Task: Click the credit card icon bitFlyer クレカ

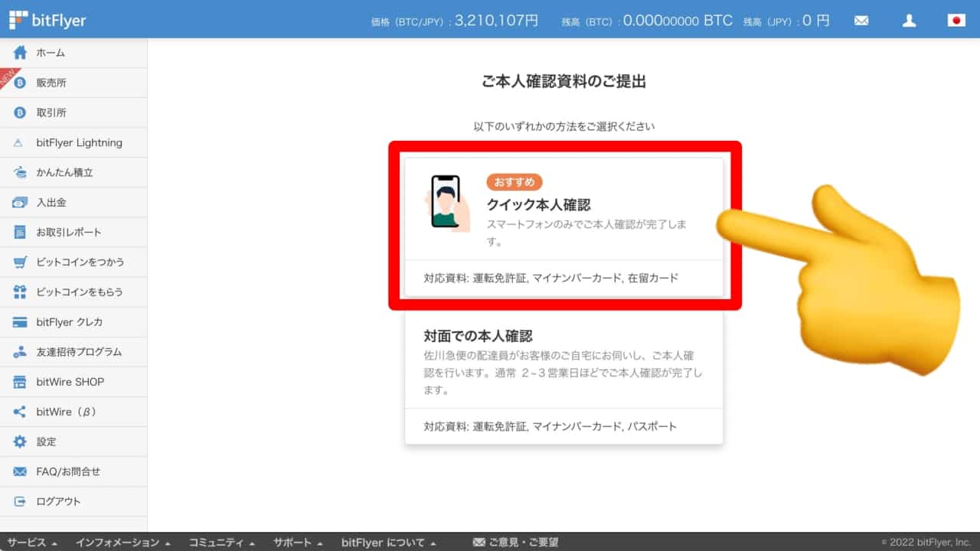Action: (20, 322)
